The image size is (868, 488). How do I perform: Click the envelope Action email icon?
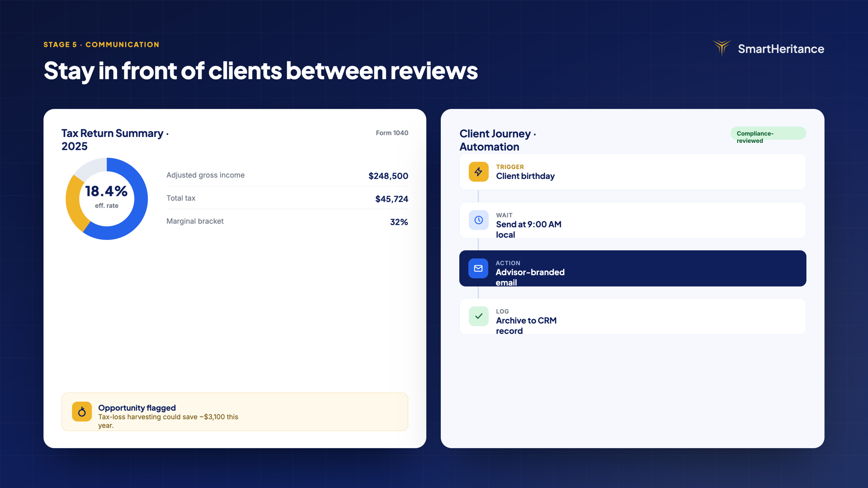(478, 268)
